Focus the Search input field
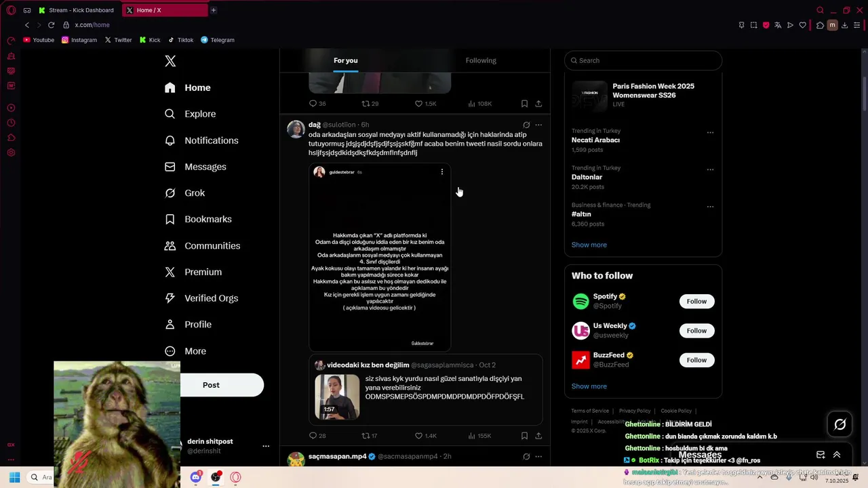 click(x=643, y=60)
